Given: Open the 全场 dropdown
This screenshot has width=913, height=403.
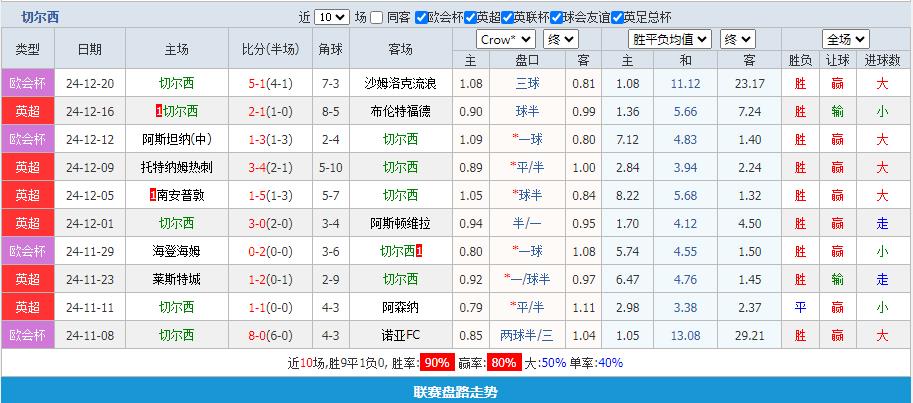Looking at the screenshot, I should [846, 40].
